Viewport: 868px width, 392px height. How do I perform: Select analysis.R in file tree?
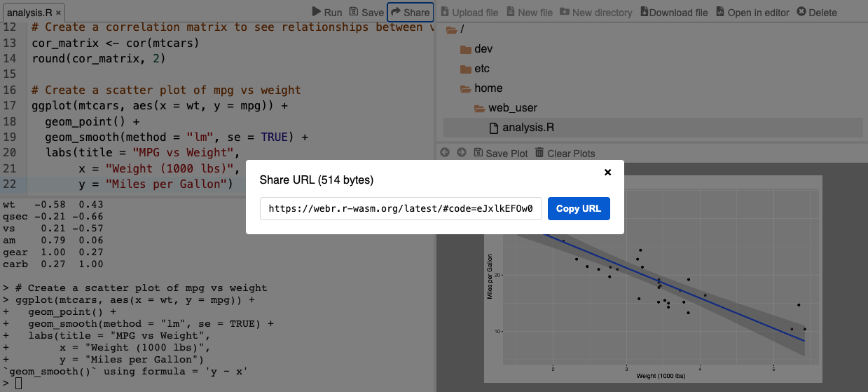(528, 128)
